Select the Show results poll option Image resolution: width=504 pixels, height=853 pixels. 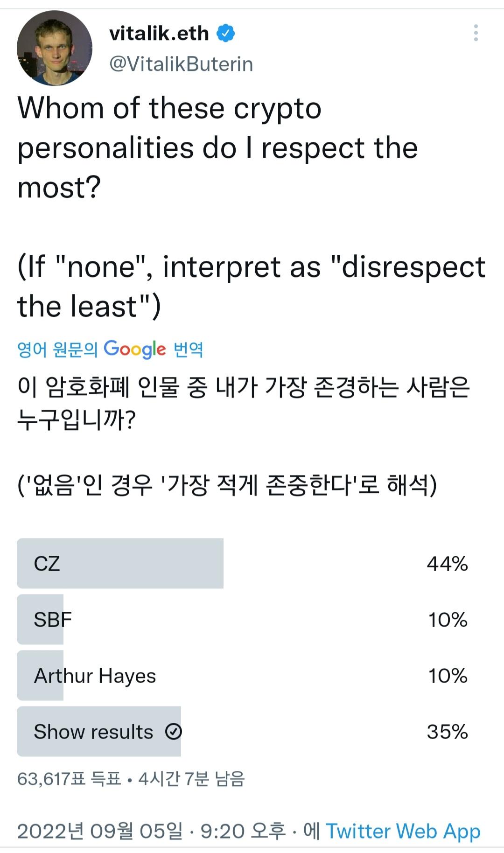pyautogui.click(x=252, y=731)
